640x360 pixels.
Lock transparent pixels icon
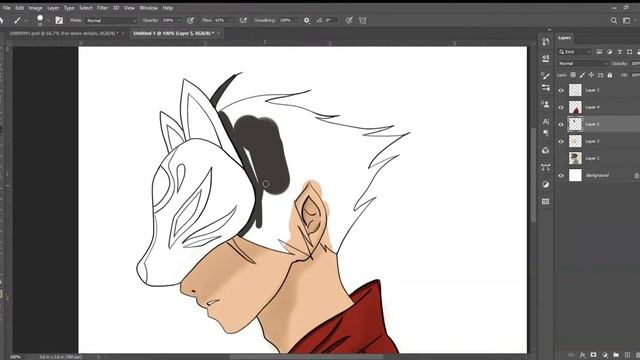point(573,75)
